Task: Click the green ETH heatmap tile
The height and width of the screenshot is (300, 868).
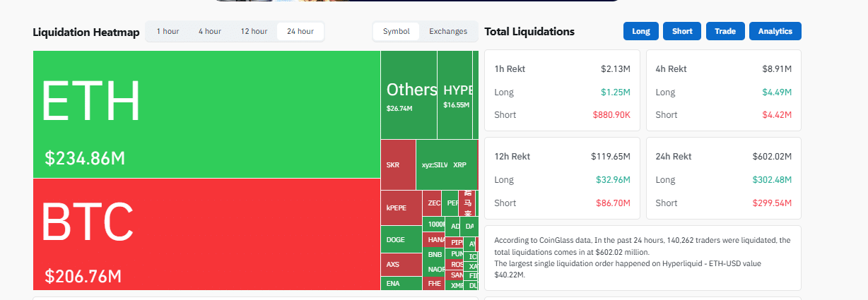Action: click(206, 114)
